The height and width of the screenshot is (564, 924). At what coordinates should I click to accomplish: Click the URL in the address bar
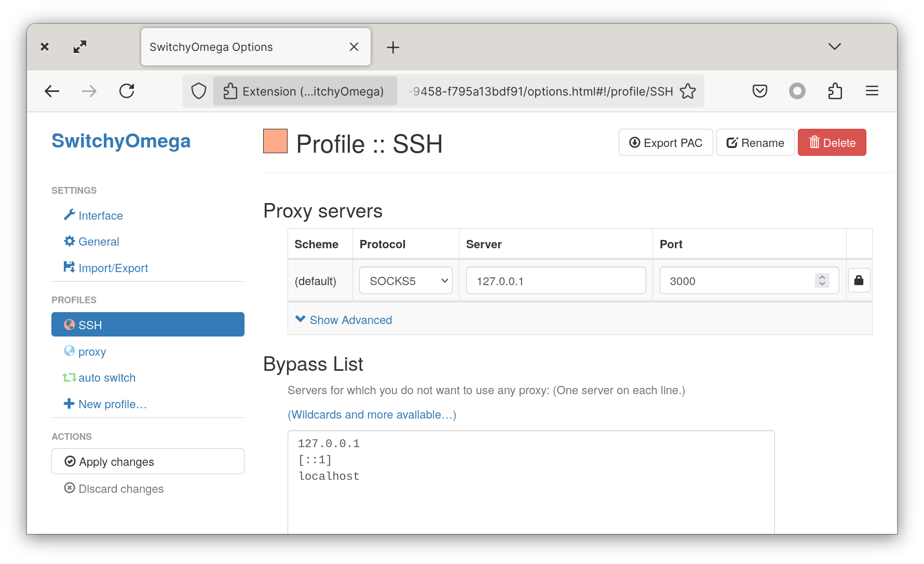tap(540, 91)
